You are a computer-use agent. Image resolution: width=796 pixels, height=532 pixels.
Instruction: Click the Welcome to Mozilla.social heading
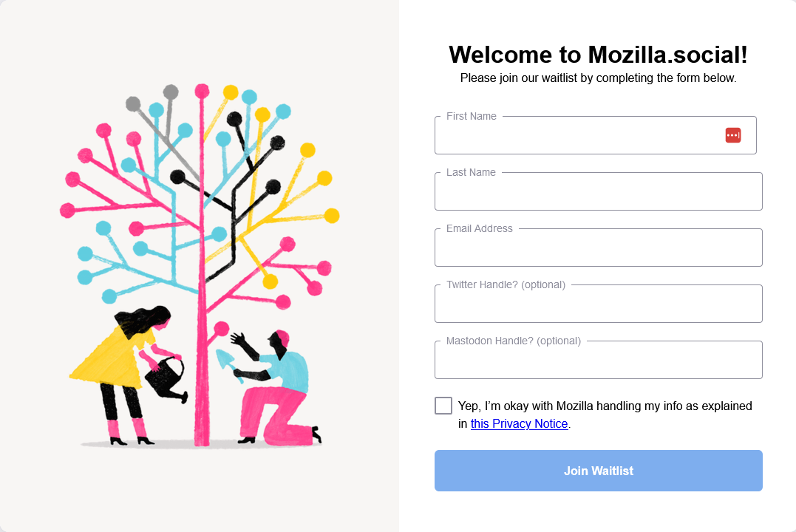[x=597, y=54]
